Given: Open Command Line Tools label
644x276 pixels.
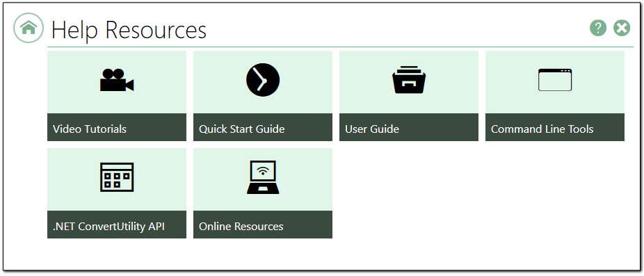Looking at the screenshot, I should coord(542,129).
